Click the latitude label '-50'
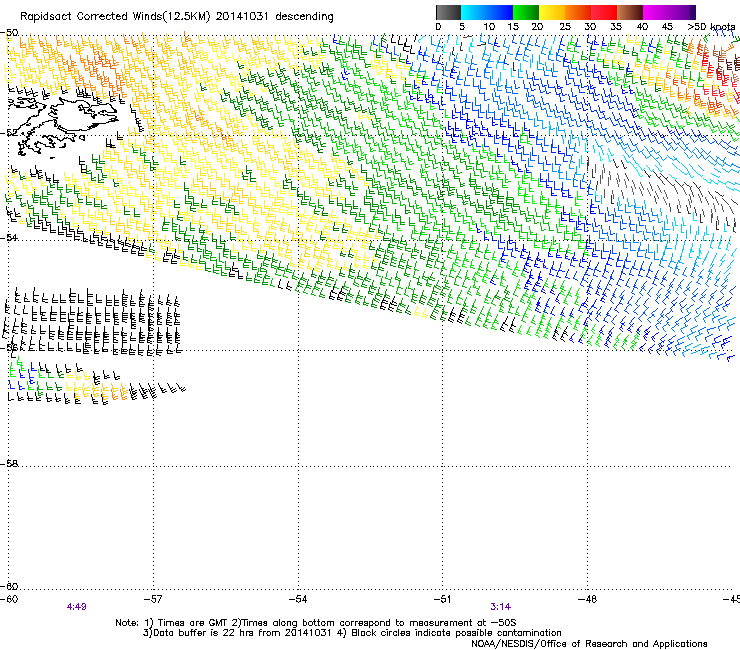Viewport: 740px width, 650px height. click(x=9, y=33)
